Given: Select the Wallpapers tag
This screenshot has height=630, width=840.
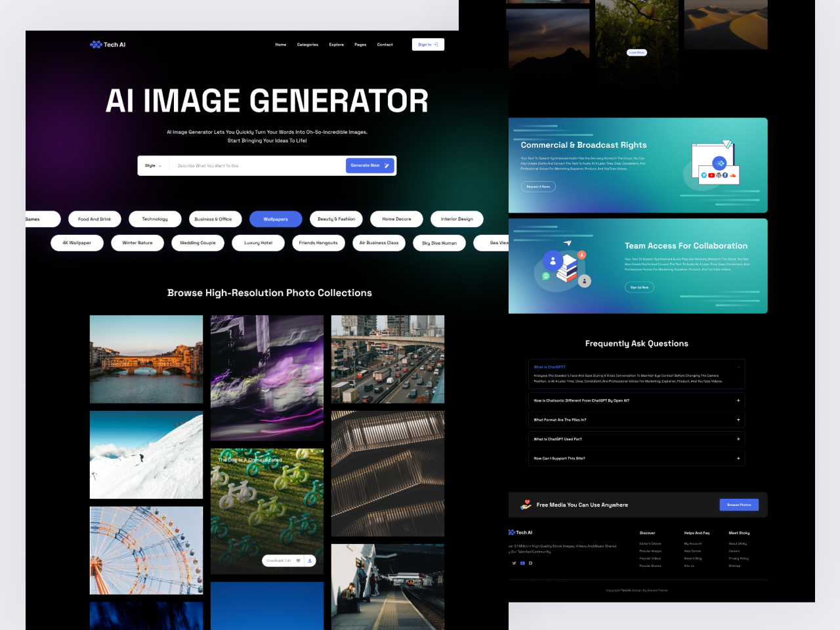Looking at the screenshot, I should point(276,219).
